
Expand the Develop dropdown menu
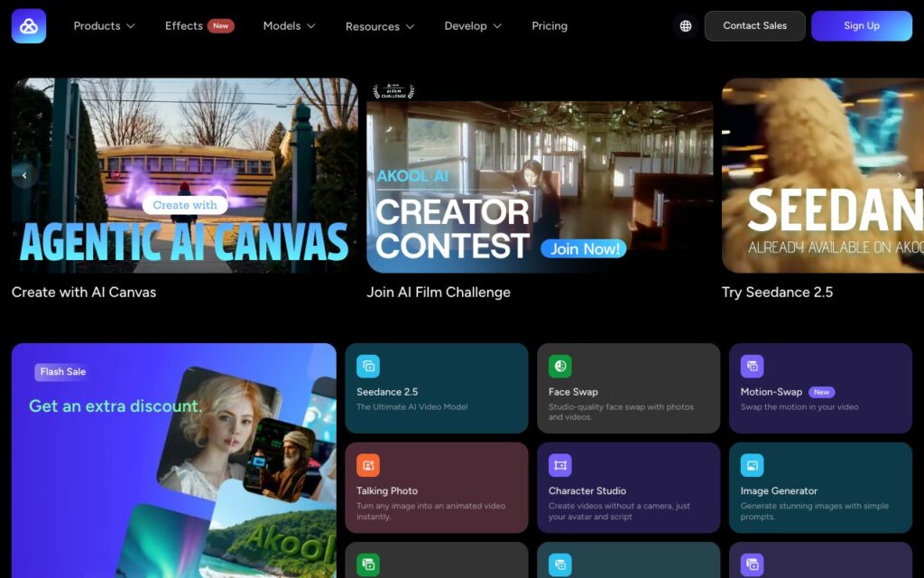pyautogui.click(x=473, y=26)
